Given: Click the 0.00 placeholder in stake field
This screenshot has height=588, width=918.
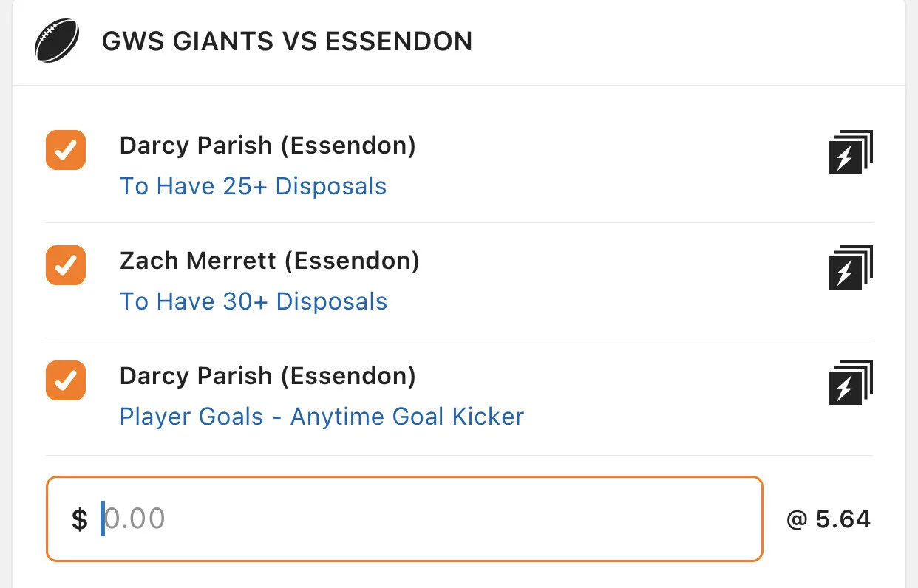Looking at the screenshot, I should pyautogui.click(x=135, y=519).
